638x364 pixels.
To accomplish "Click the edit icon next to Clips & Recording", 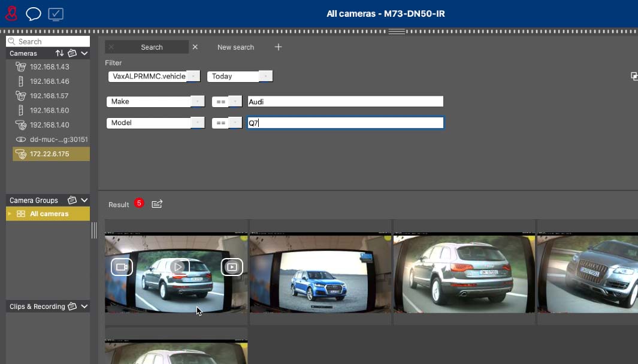I will coord(72,307).
